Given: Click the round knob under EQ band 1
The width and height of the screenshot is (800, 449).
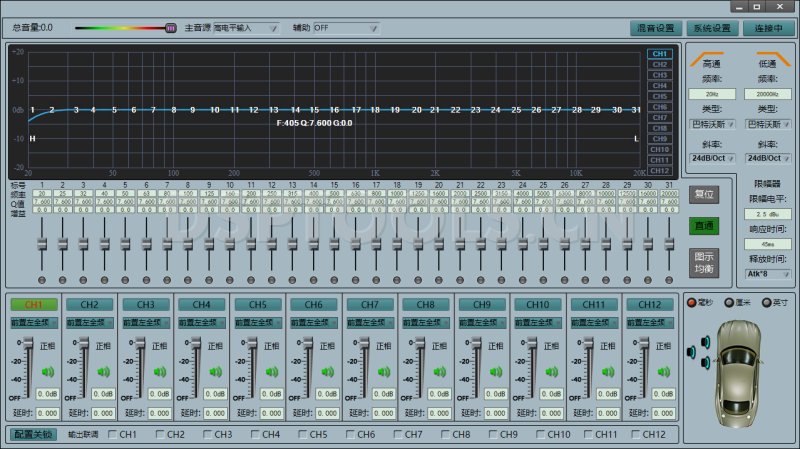Looking at the screenshot, I should click(41, 279).
